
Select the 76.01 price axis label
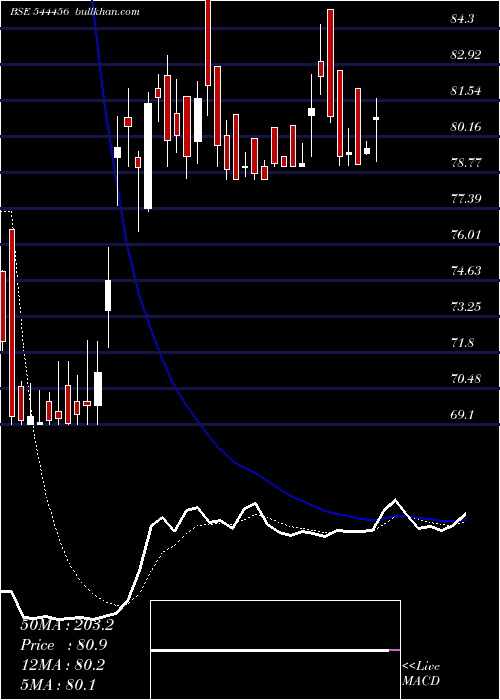click(x=466, y=235)
